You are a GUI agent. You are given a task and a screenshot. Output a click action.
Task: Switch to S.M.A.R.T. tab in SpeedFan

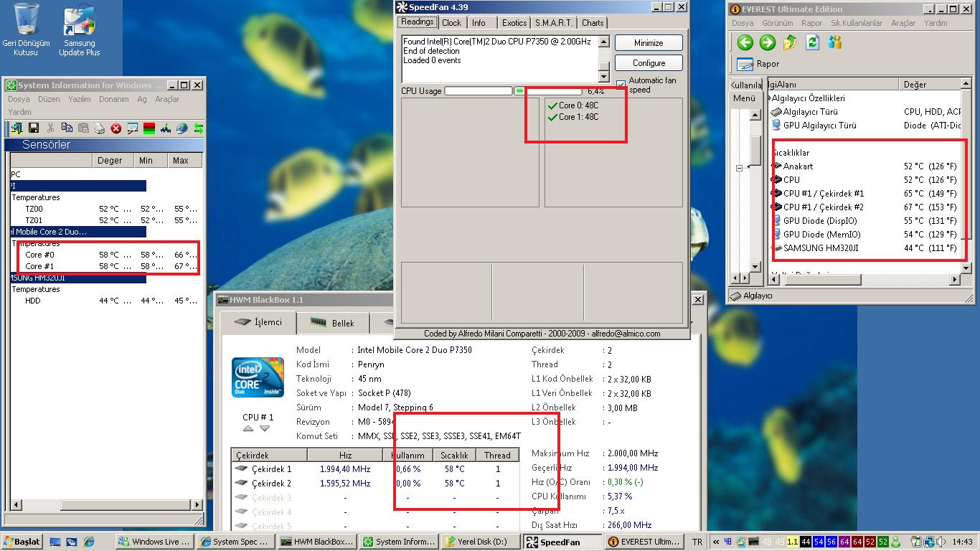554,23
